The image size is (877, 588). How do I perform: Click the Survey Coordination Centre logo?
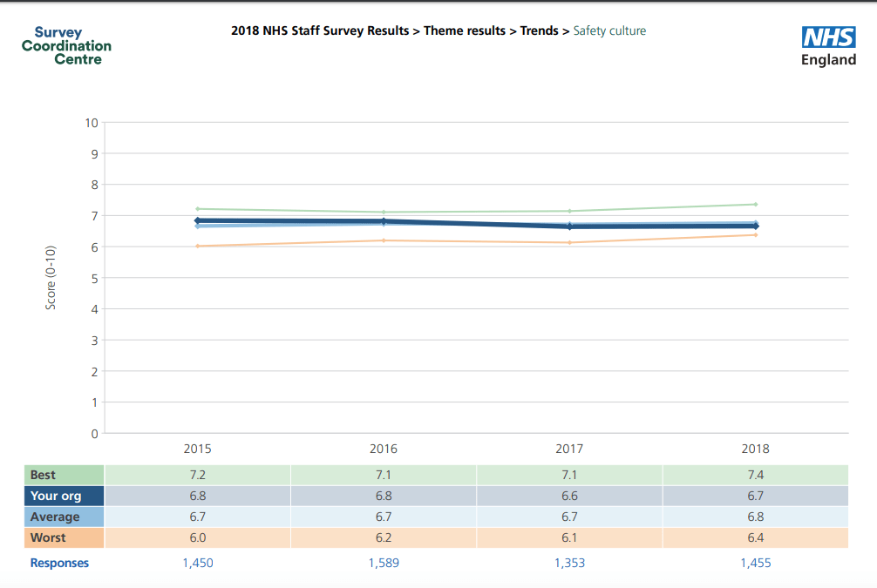click(66, 46)
